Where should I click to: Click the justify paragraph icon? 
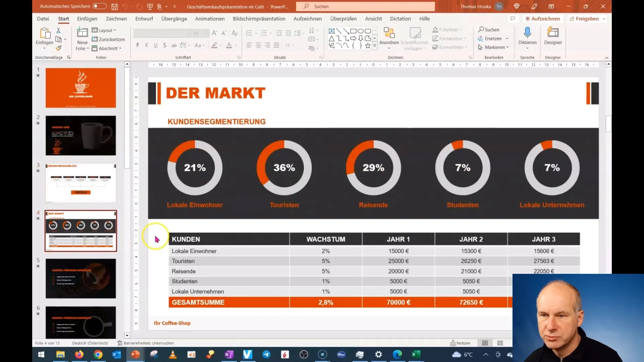point(276,45)
